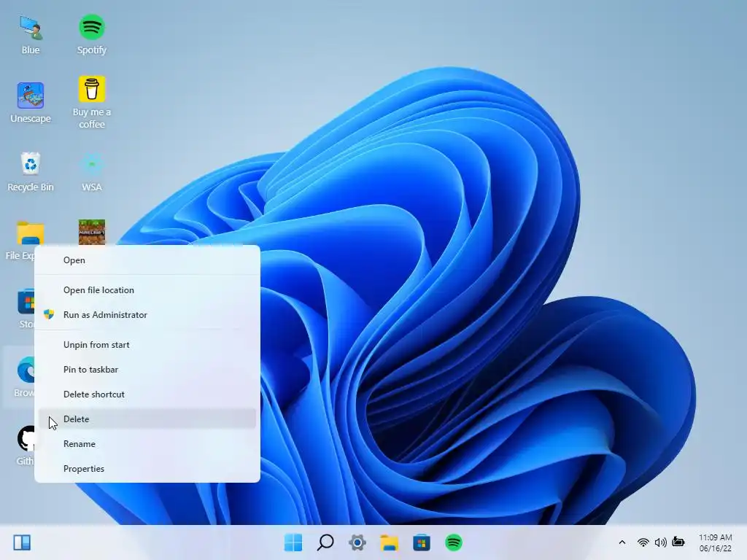Open Settings from the taskbar

[x=357, y=542]
